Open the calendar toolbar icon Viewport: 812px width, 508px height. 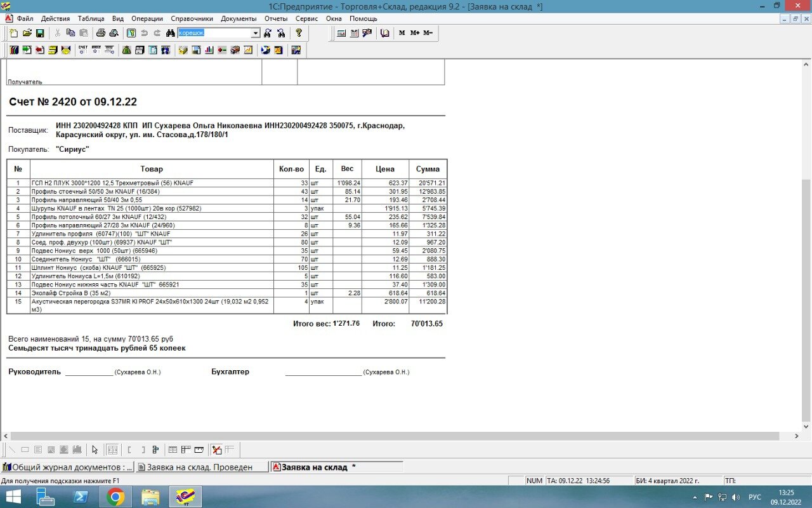click(x=354, y=33)
